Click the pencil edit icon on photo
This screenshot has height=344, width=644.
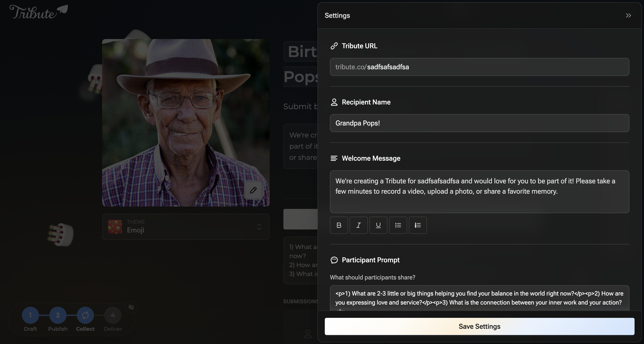(x=253, y=190)
